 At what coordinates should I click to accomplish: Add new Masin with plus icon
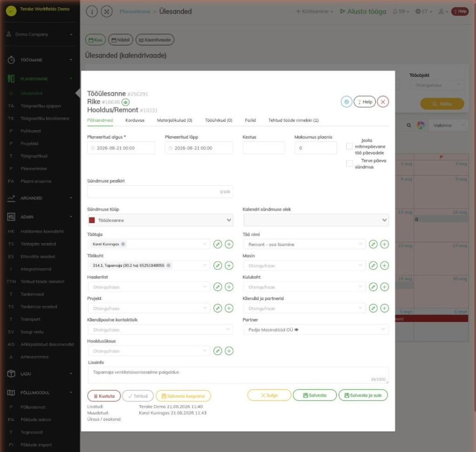384,265
